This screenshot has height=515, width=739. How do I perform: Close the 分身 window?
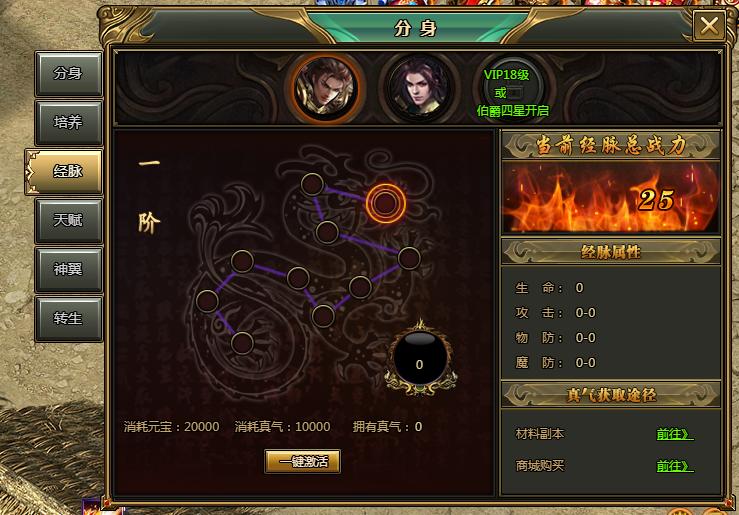point(709,25)
